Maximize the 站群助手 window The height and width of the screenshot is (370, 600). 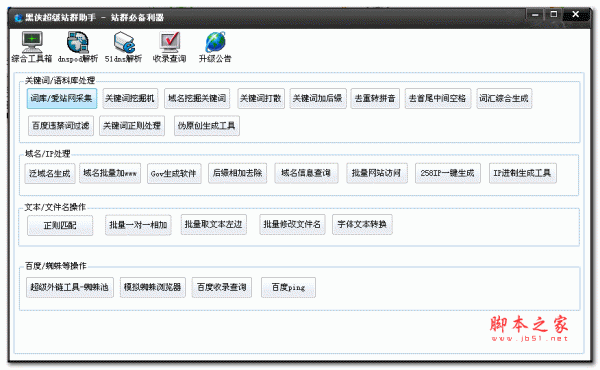tap(553, 15)
